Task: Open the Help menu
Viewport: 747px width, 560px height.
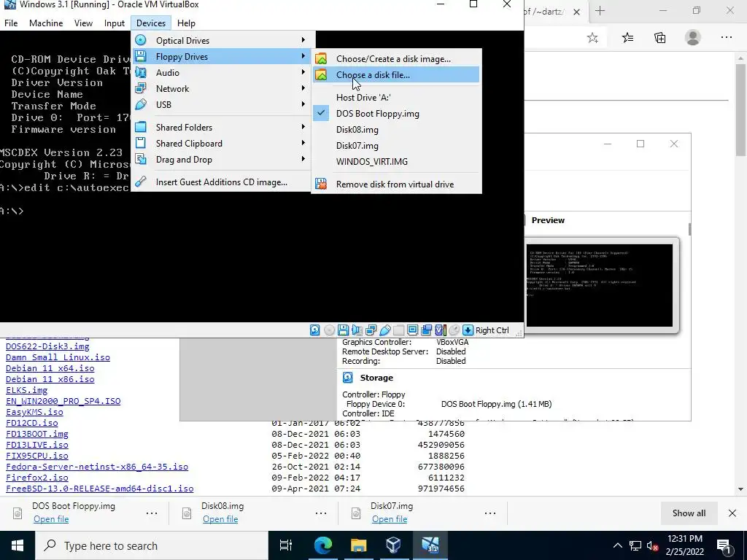Action: point(186,23)
